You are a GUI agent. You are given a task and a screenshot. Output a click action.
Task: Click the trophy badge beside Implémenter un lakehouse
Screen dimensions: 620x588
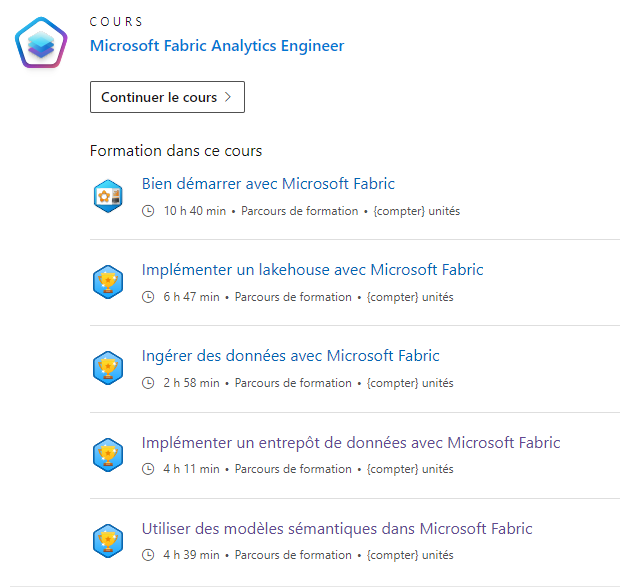pyautogui.click(x=108, y=282)
